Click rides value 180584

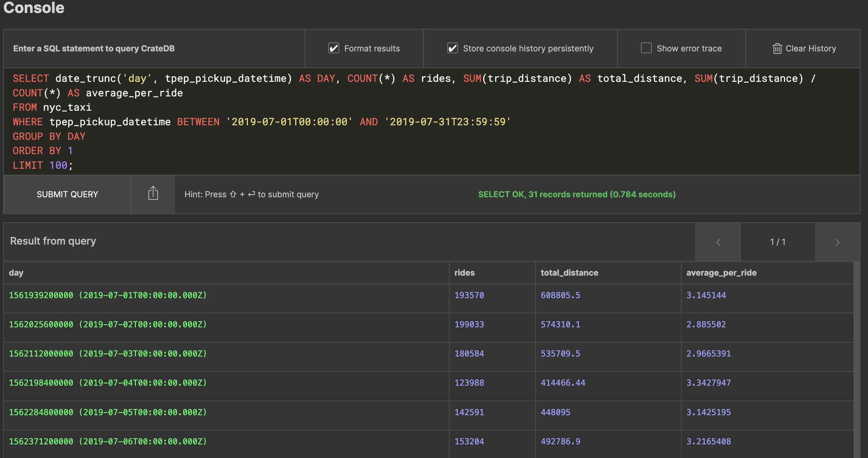469,354
